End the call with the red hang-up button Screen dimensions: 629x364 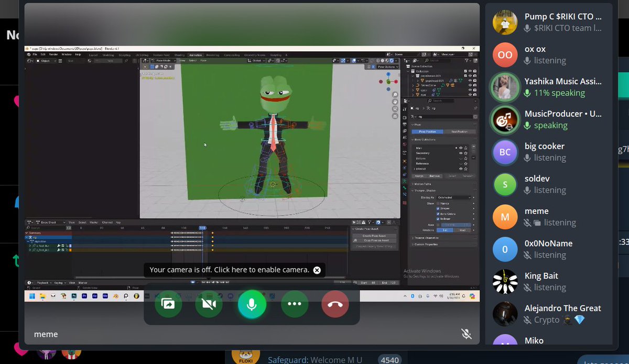pos(335,304)
